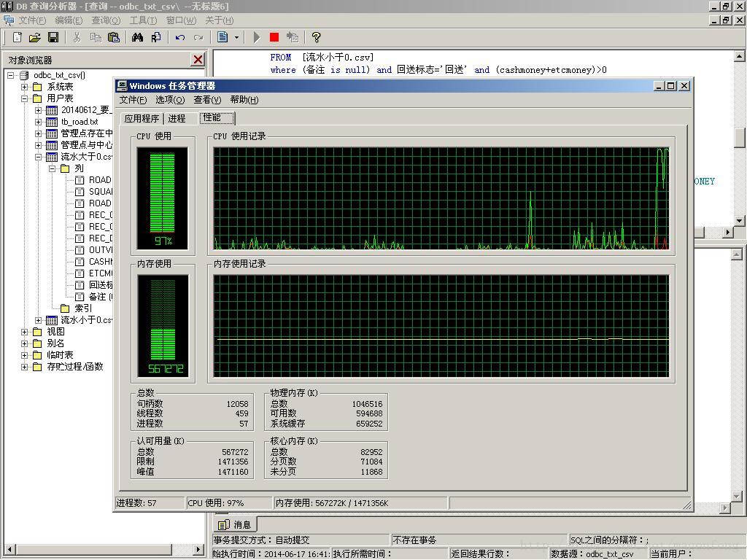Click the Execute query play icon
This screenshot has width=747, height=560.
coord(256,37)
